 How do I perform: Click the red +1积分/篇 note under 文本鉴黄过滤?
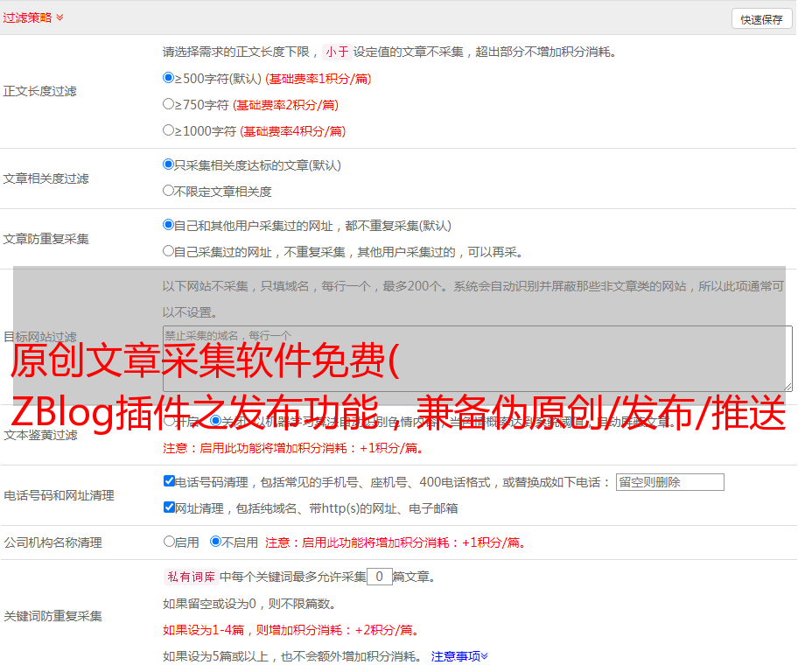(293, 448)
